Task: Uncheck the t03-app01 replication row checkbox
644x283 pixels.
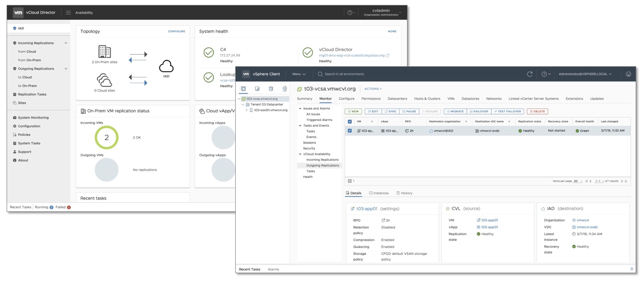Action: point(349,131)
